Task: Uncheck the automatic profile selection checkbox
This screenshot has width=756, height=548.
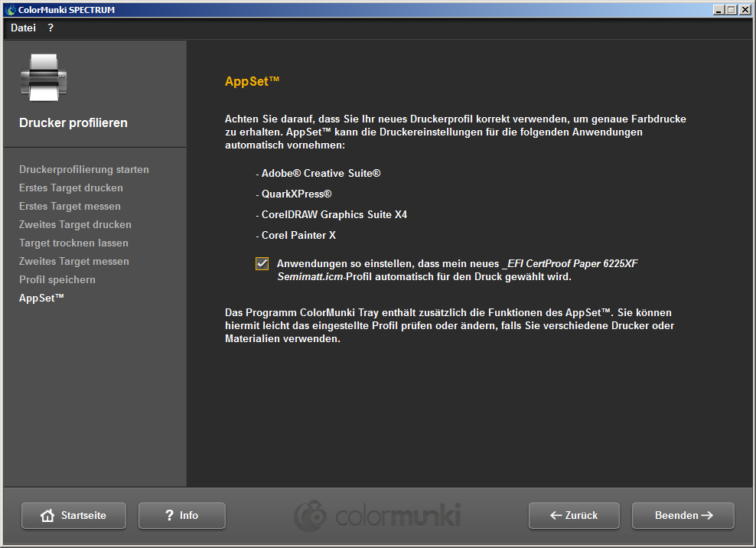Action: coord(262,263)
